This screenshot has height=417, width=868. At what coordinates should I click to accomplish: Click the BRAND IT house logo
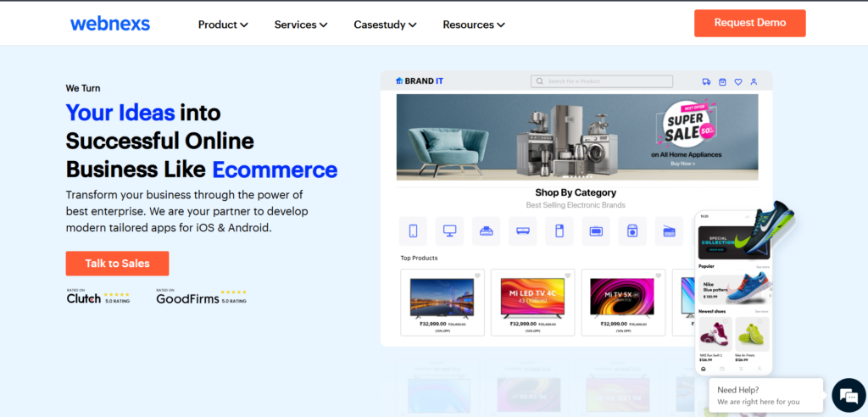420,81
